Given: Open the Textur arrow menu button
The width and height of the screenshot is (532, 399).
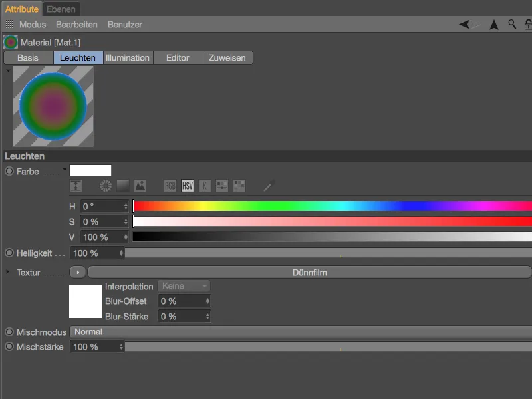Looking at the screenshot, I should (x=78, y=272).
